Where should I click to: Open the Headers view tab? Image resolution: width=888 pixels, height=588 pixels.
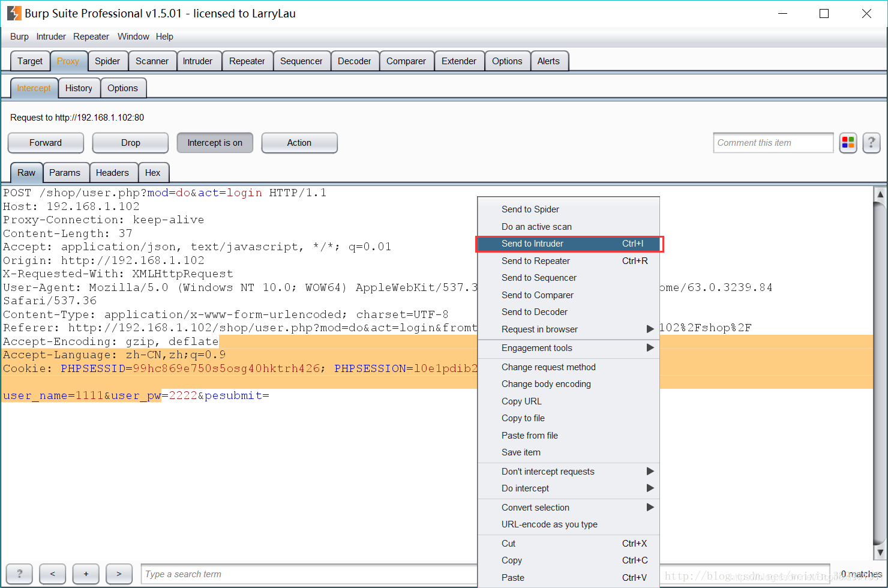(x=112, y=173)
